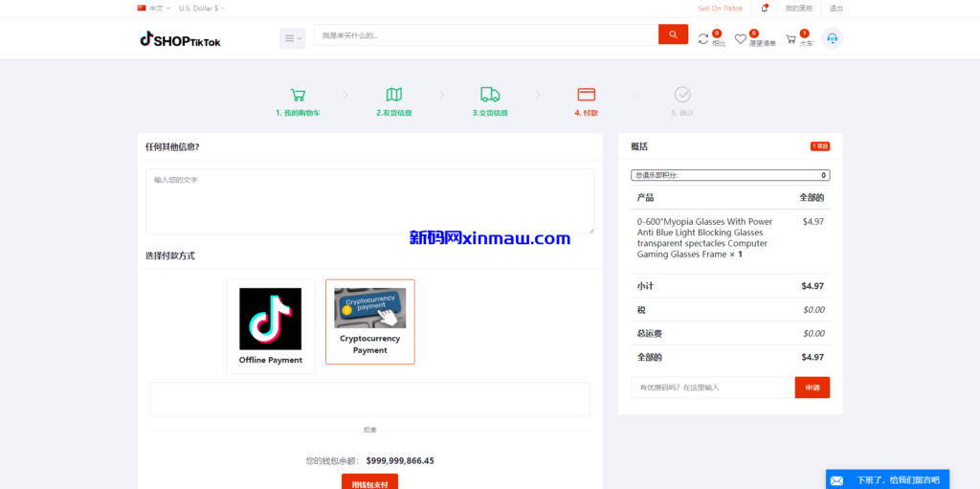The height and width of the screenshot is (489, 980).
Task: Click the envelope icon in chat widget
Action: pos(836,480)
